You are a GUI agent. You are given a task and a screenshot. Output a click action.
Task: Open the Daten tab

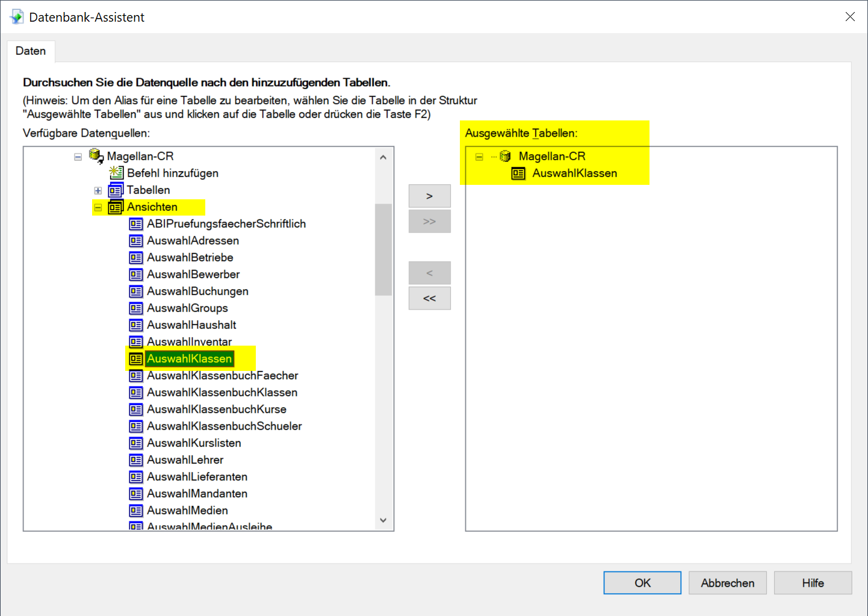point(31,51)
